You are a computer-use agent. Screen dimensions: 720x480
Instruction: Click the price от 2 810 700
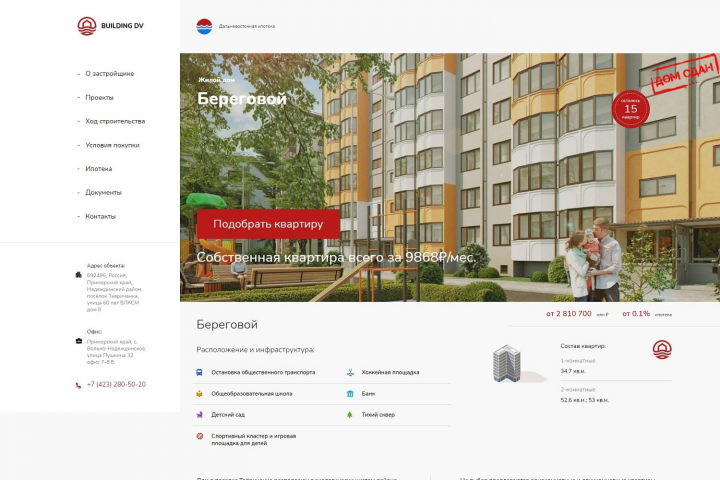(x=568, y=314)
